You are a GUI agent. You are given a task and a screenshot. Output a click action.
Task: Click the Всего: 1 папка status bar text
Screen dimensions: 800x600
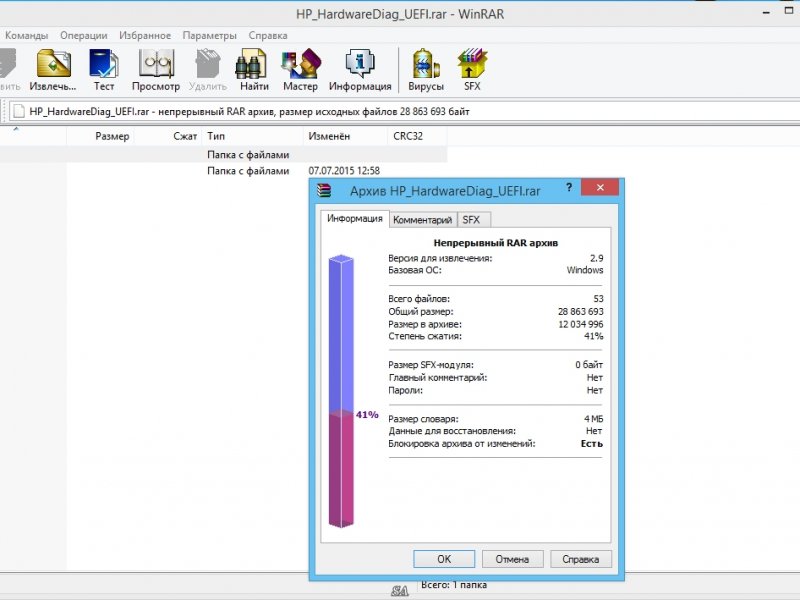pyautogui.click(x=454, y=585)
